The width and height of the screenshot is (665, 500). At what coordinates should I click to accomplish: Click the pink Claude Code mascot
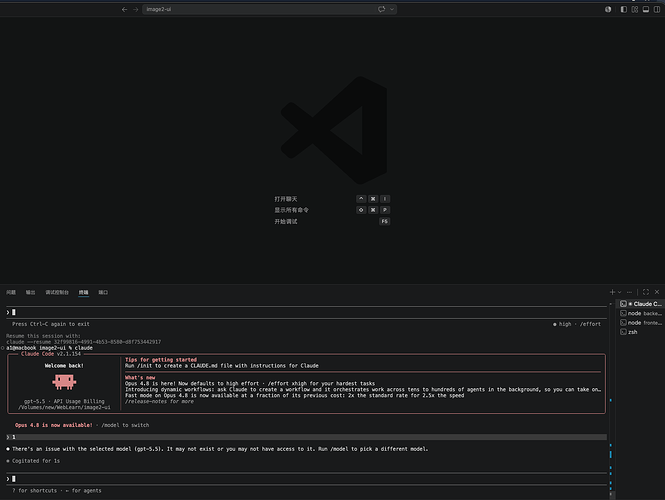click(x=64, y=382)
